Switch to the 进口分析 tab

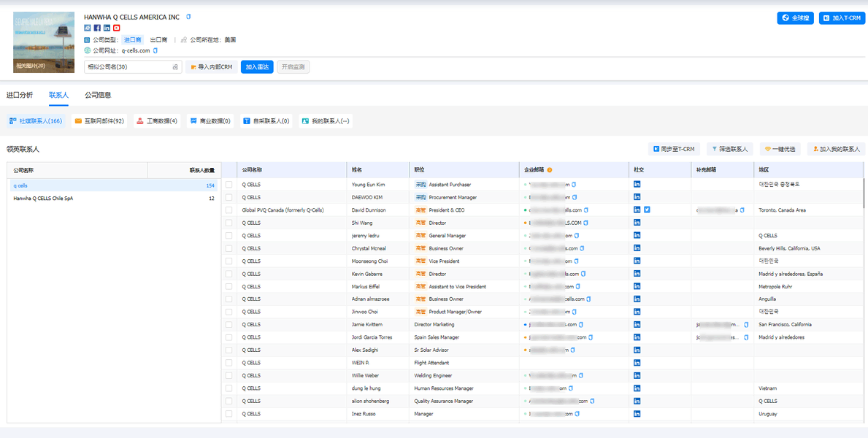pos(20,95)
